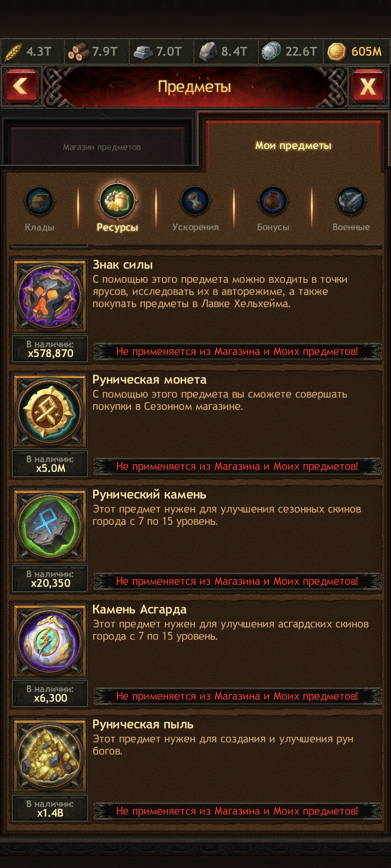Go back with the red arrow button
391x868 pixels.
(21, 86)
